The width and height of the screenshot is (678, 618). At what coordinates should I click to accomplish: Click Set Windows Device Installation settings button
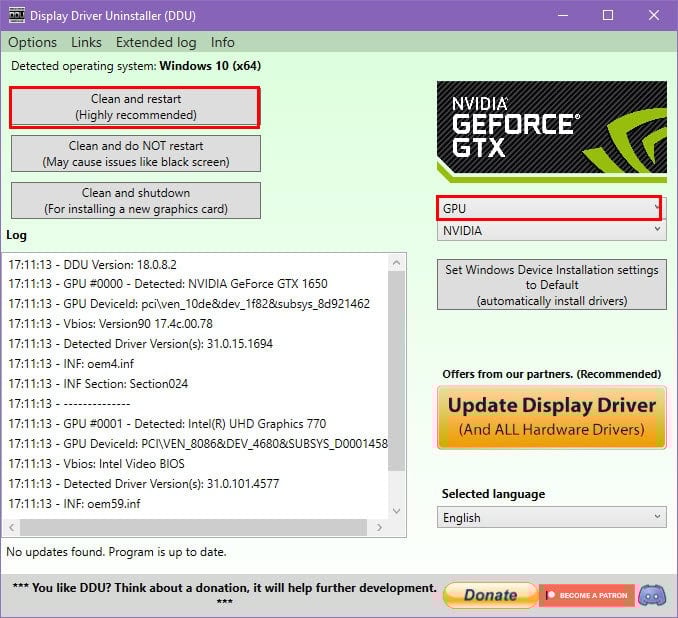552,285
